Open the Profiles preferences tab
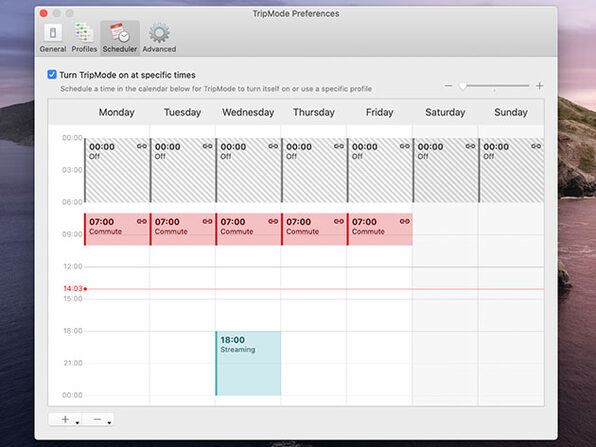 click(x=84, y=38)
